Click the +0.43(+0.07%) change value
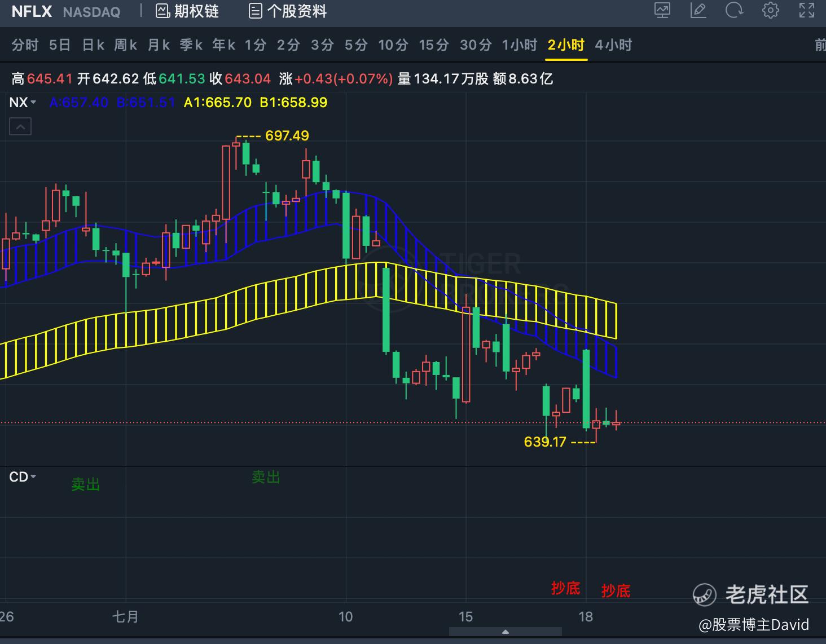 click(344, 79)
